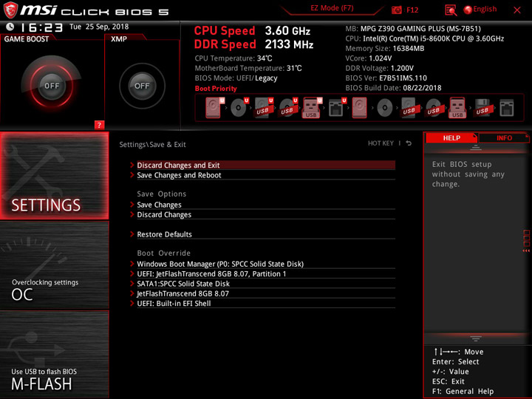Screen dimensions: 532x399
Task: Close the BIOS with the red X
Action: [517, 10]
